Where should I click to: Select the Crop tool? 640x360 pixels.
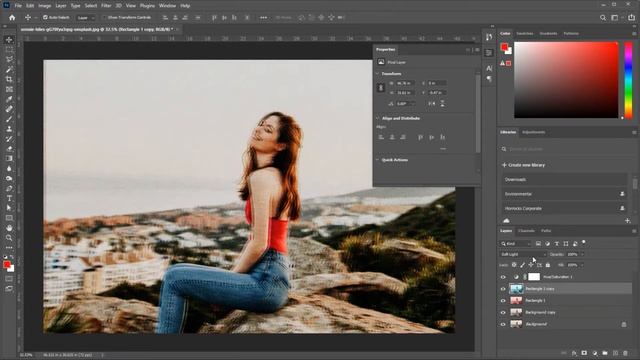pyautogui.click(x=9, y=80)
